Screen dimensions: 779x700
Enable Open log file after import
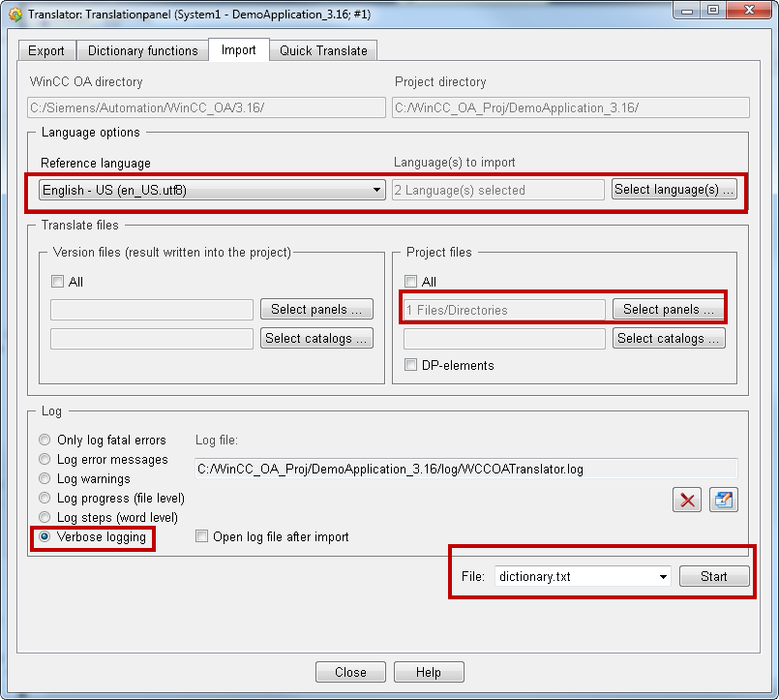(x=202, y=537)
